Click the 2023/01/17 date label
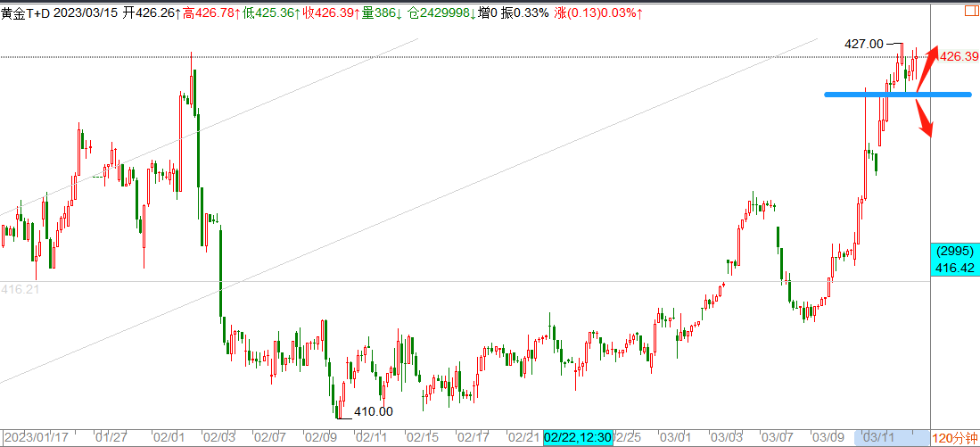The image size is (980, 447). pyautogui.click(x=38, y=437)
